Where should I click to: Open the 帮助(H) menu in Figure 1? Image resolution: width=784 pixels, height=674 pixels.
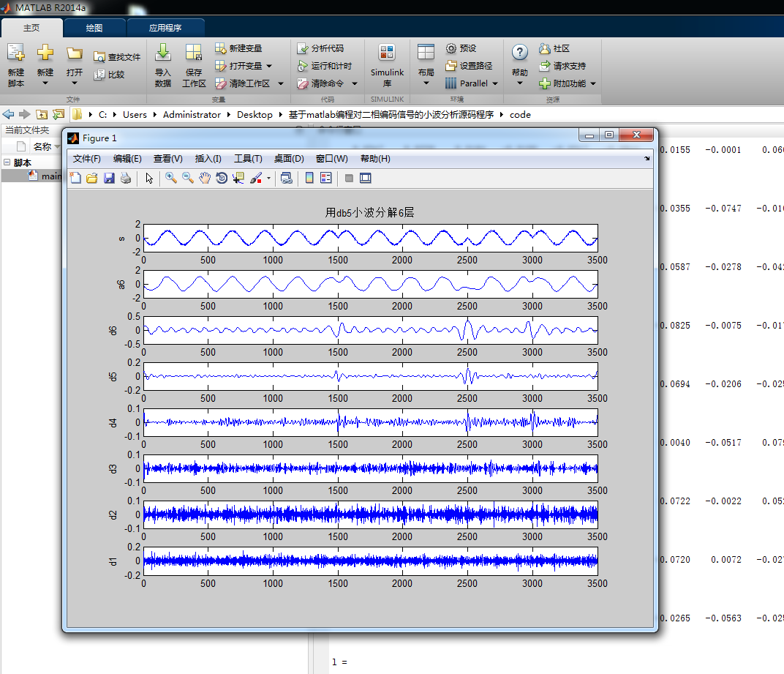(375, 159)
